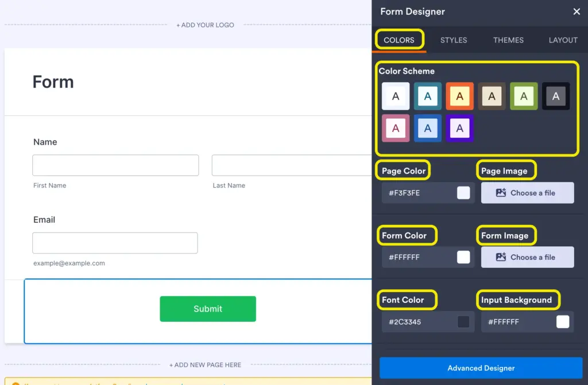Click the First Name input field
The width and height of the screenshot is (588, 385).
click(x=115, y=165)
